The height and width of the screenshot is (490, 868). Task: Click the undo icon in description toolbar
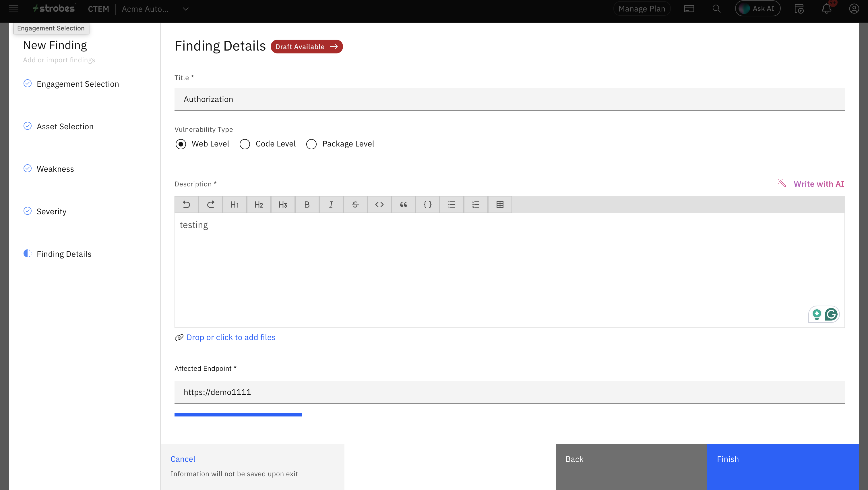(186, 205)
